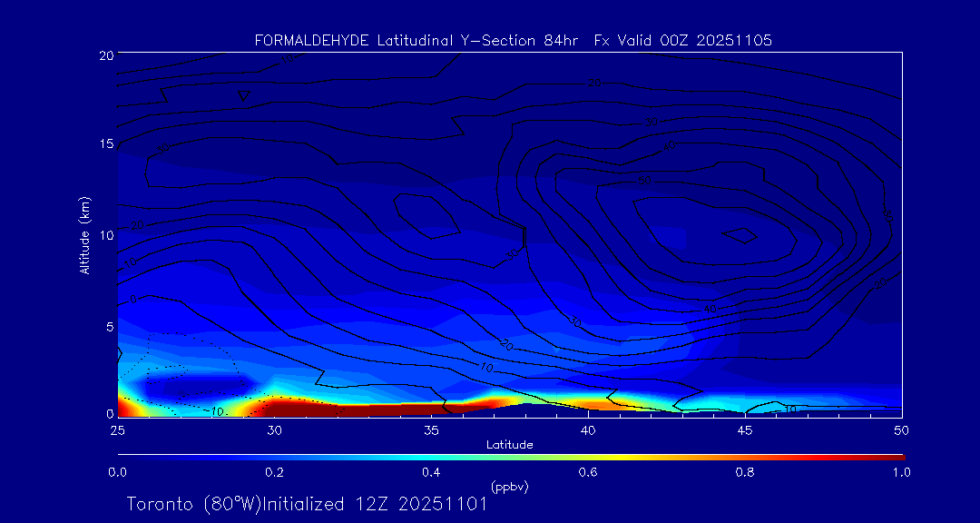
Task: Click the 20 tick label atop the altitude axis
Action: tap(104, 55)
